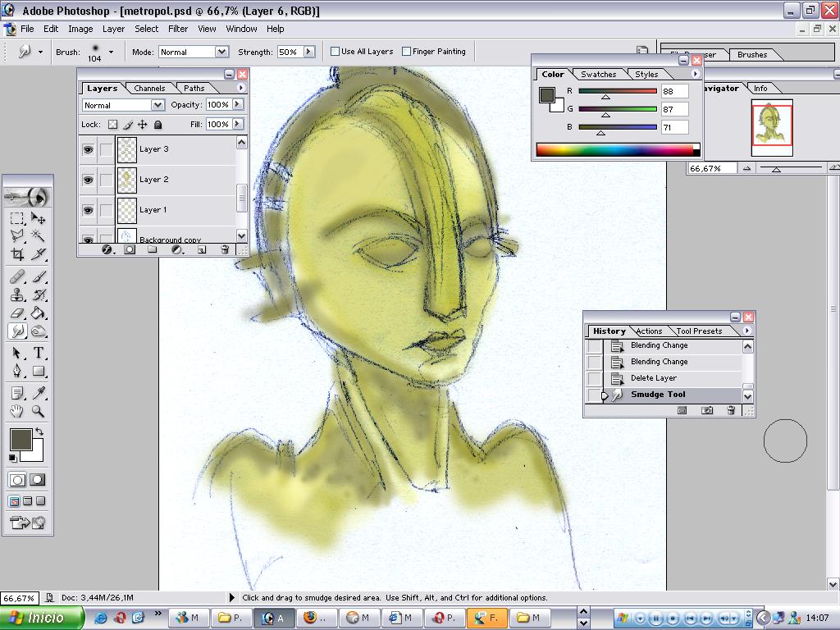The image size is (840, 630).
Task: Open the Image menu
Action: (x=80, y=29)
